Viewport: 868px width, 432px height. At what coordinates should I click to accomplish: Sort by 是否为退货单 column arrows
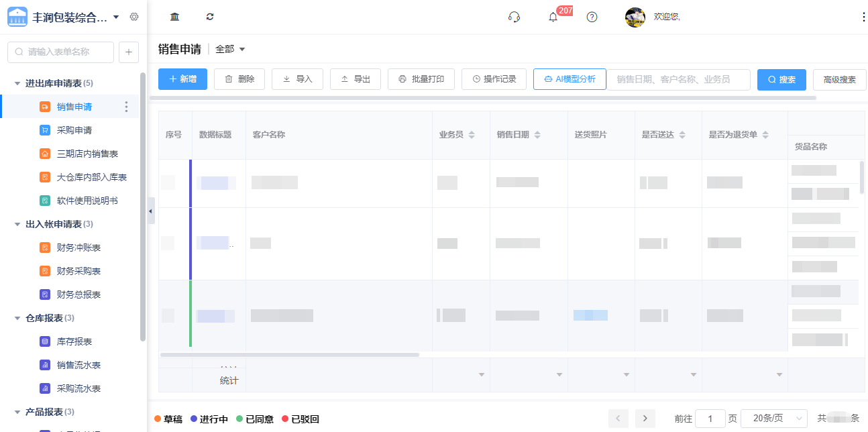[x=765, y=135]
